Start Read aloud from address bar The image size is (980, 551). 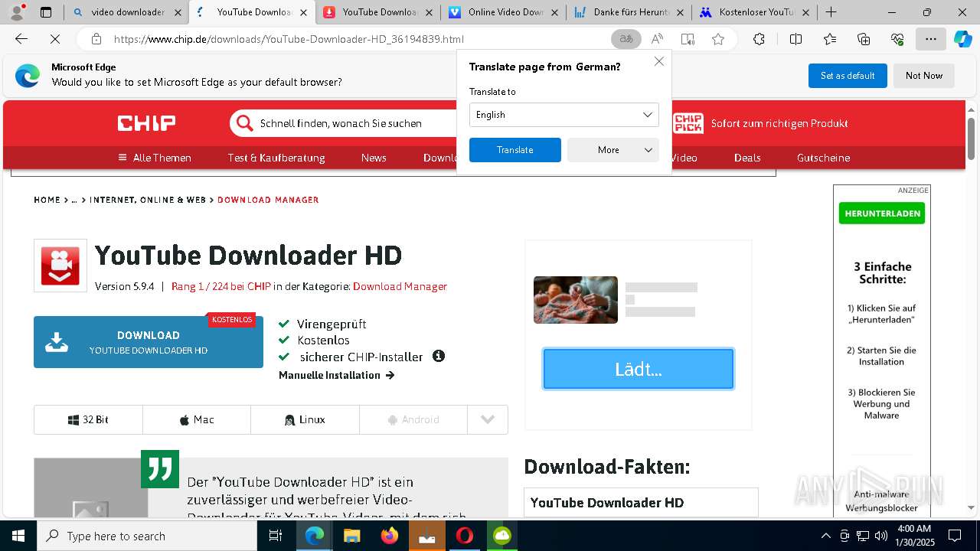point(657,39)
